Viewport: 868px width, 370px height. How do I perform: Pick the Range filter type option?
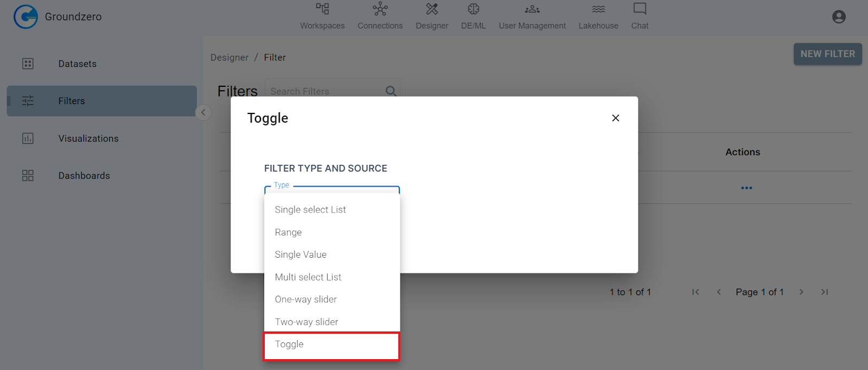288,232
